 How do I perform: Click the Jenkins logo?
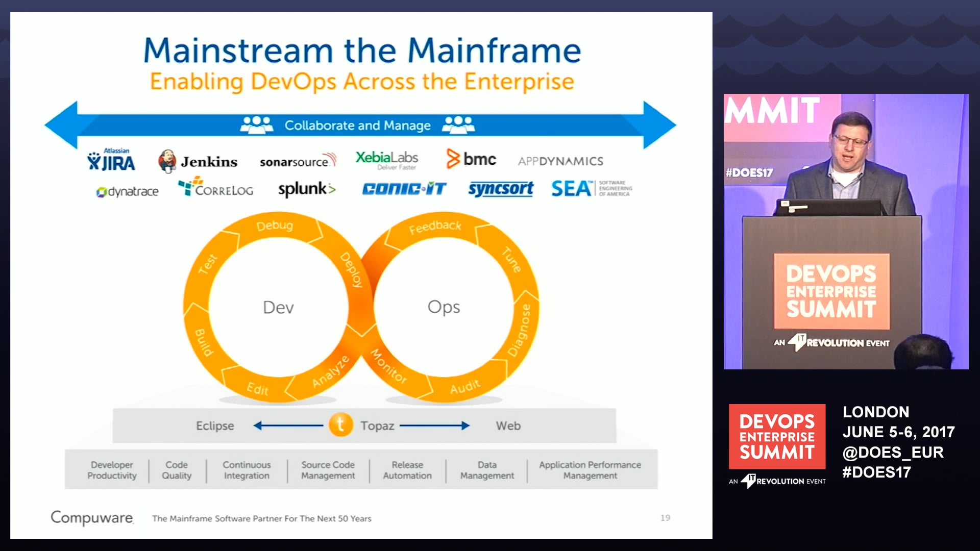198,161
